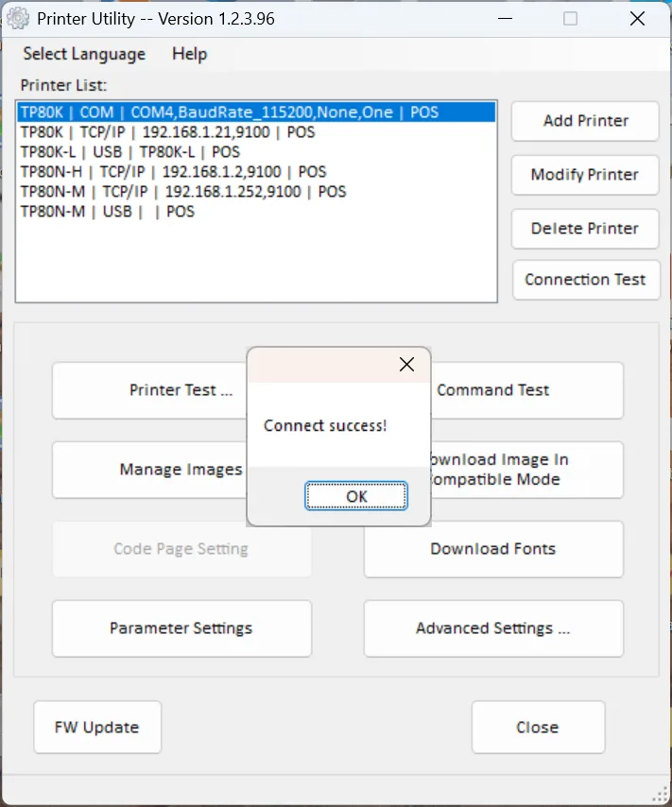Open the Help menu
672x807 pixels.
coord(189,54)
